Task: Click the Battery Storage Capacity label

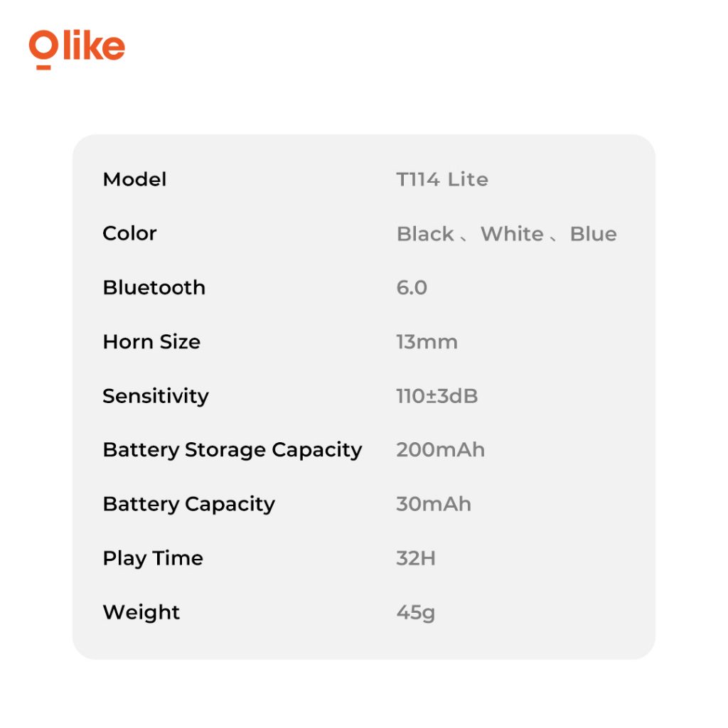Action: click(x=232, y=450)
